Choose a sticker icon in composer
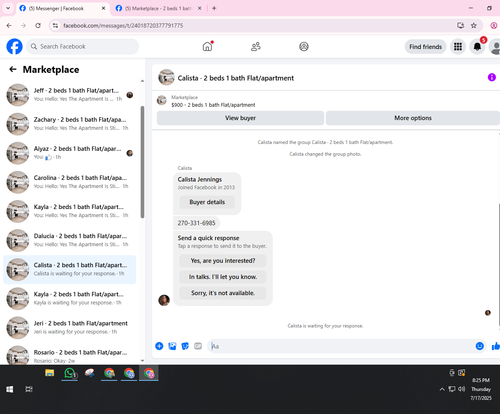 185,346
